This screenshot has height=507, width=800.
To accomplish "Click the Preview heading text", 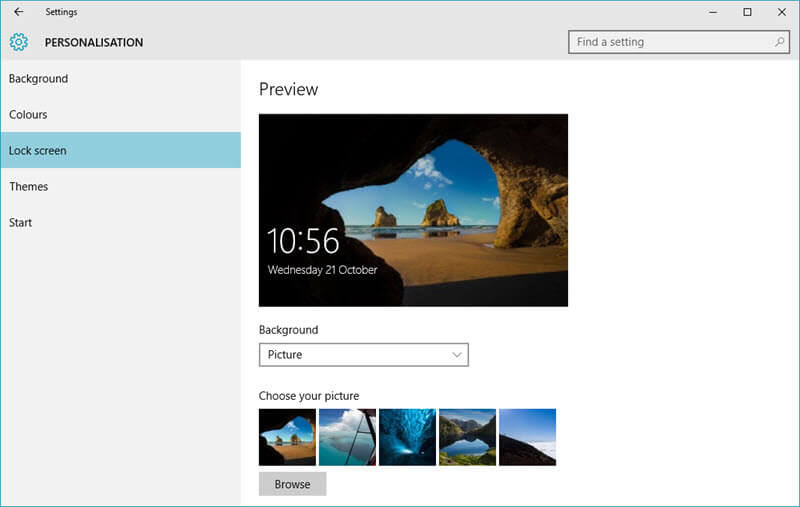I will [x=288, y=89].
